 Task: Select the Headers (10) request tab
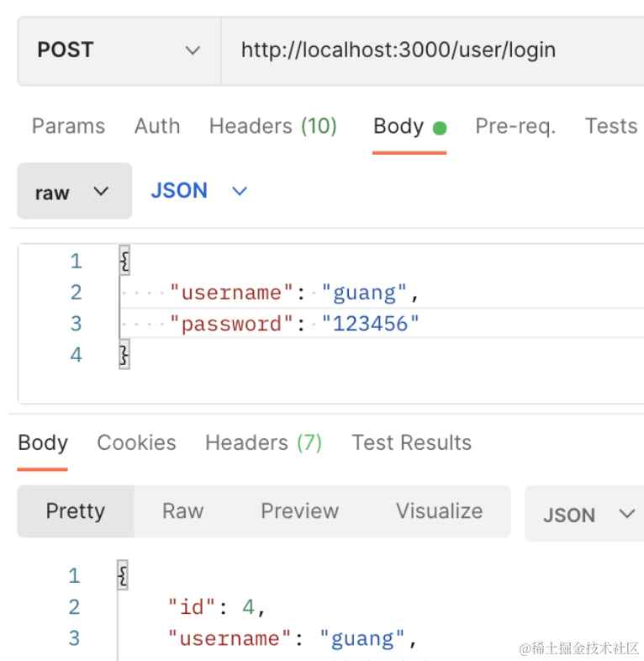pos(272,126)
